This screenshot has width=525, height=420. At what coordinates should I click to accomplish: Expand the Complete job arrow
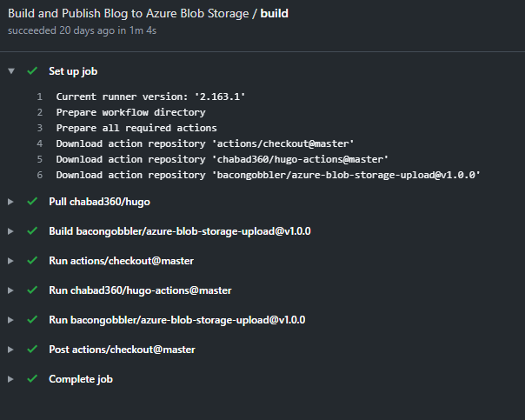pyautogui.click(x=10, y=379)
